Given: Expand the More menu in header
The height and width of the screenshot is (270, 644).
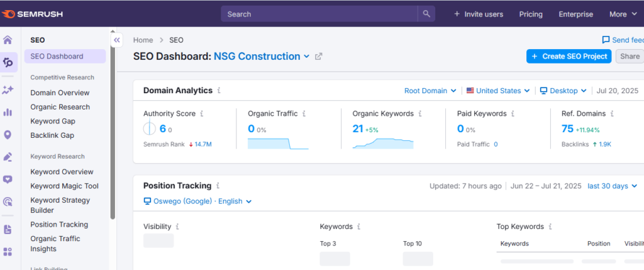Looking at the screenshot, I should tap(623, 14).
